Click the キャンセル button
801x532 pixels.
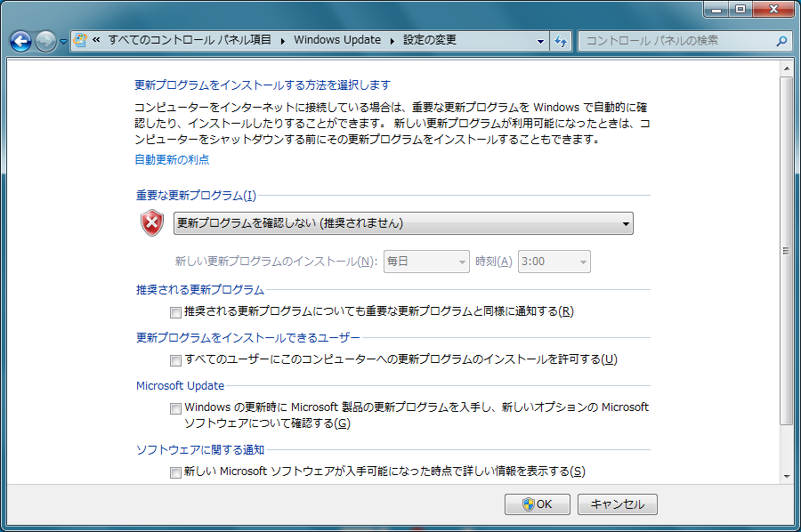tap(618, 504)
